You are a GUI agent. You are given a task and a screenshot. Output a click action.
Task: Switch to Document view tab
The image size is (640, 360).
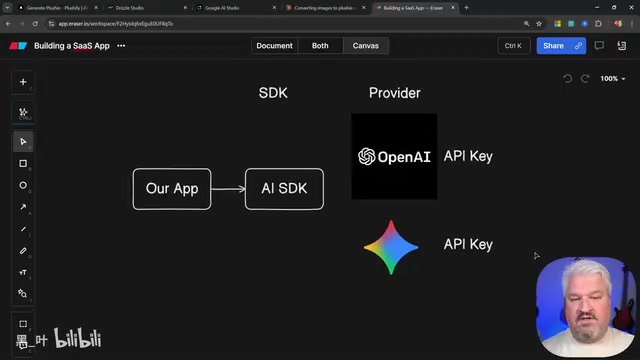[274, 46]
